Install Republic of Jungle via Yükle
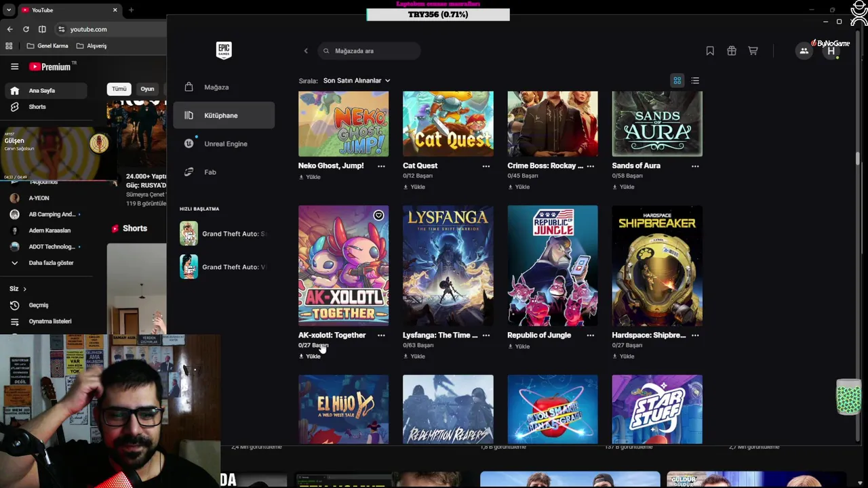 (518, 346)
